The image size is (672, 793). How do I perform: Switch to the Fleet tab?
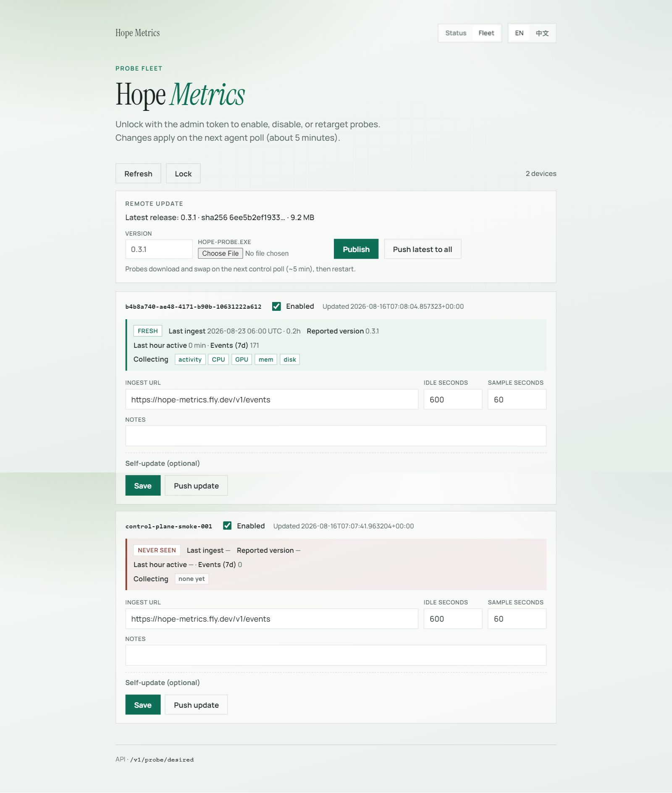pos(486,33)
